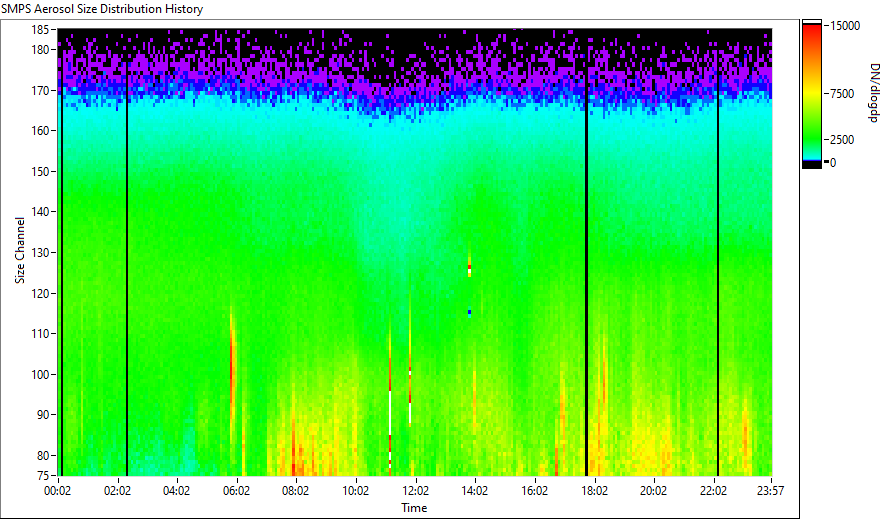Screen dimensions: 884x519
Task: Click the 130 tick on Size Channel axis
Action: pos(41,252)
